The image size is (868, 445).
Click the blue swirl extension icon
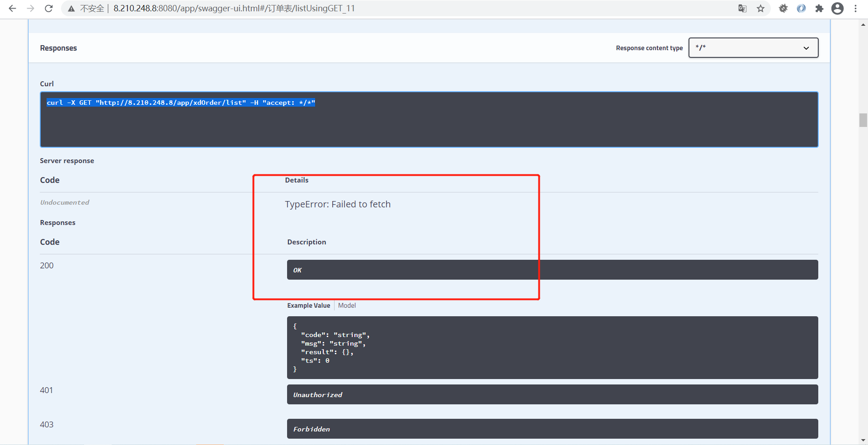[x=802, y=8]
